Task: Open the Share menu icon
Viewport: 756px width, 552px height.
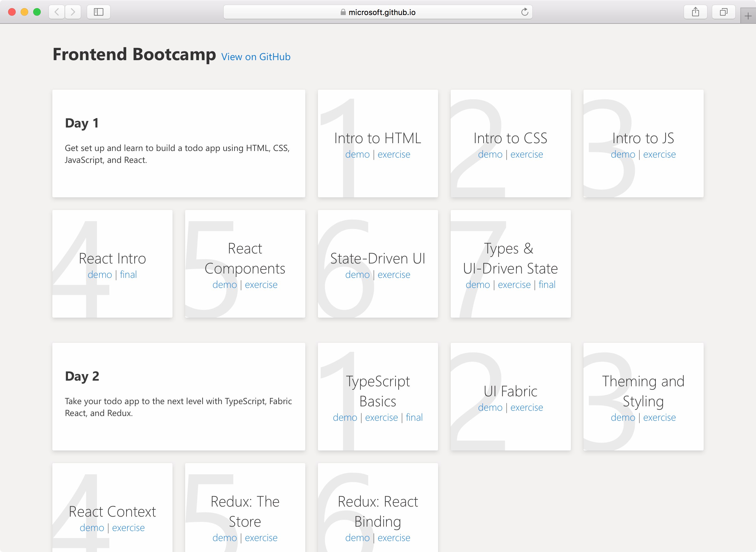Action: pos(696,12)
